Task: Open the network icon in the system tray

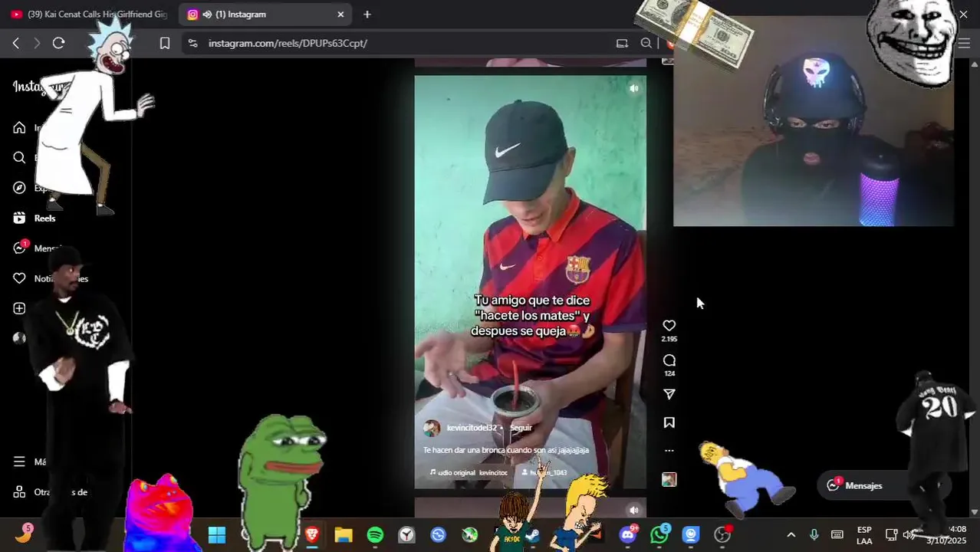Action: [891, 534]
